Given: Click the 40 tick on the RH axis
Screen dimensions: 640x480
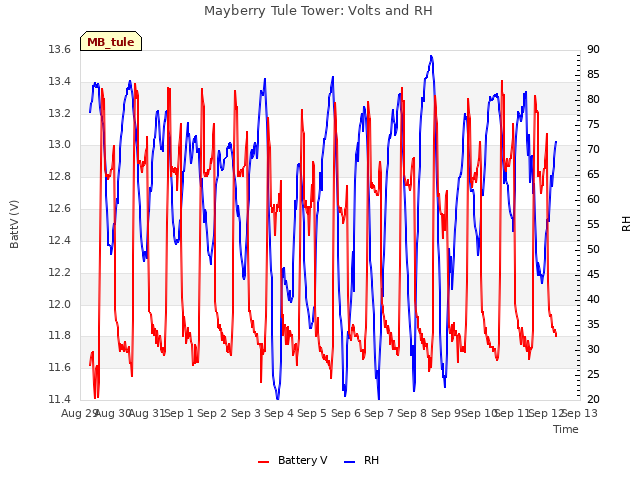Looking at the screenshot, I should pos(593,299).
